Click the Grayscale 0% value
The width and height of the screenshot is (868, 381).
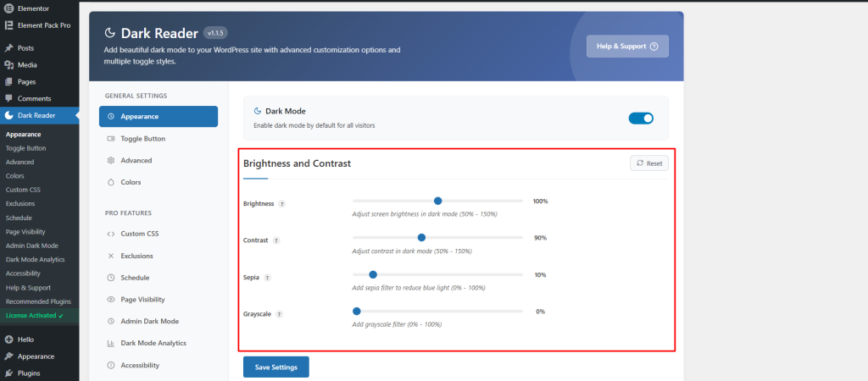click(x=540, y=312)
